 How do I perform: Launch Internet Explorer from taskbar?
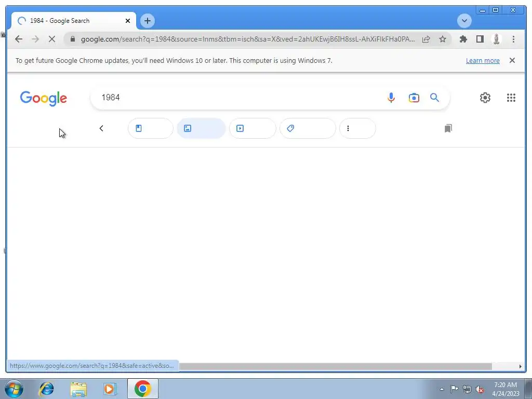(x=46, y=389)
